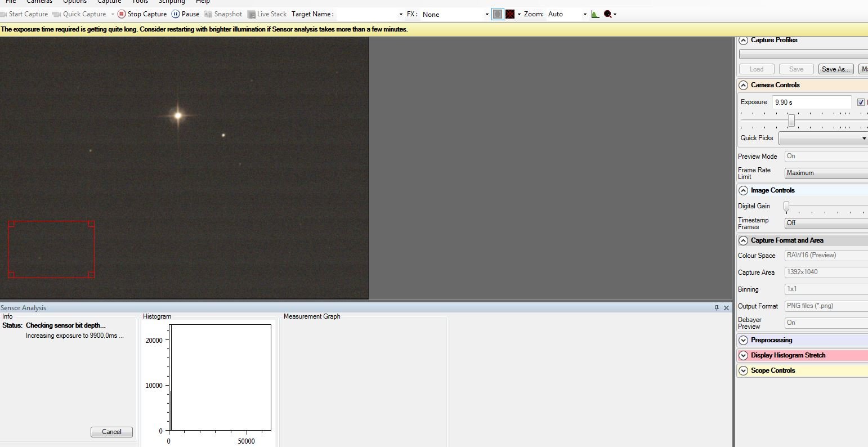Show the image histogram via green chart icon

tap(596, 14)
